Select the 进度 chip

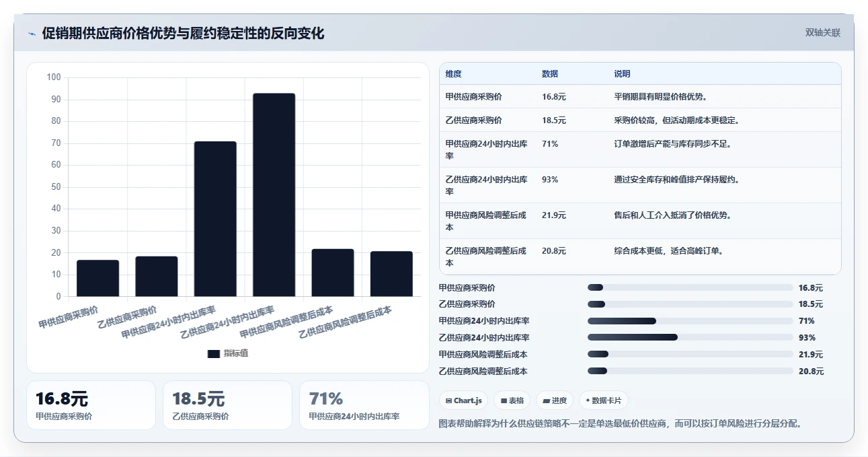[x=555, y=400]
